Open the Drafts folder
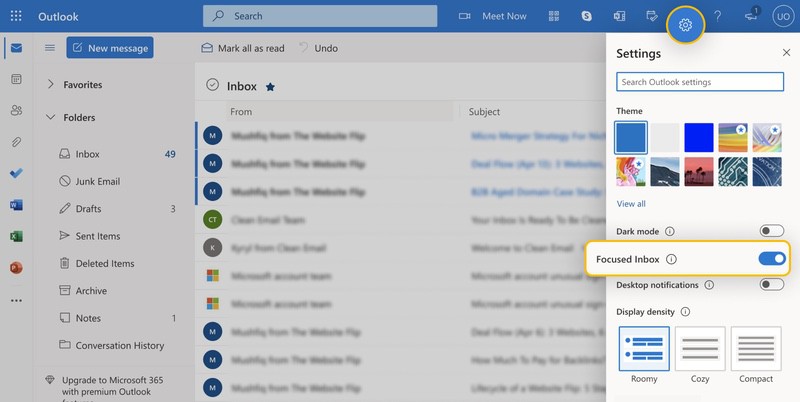This screenshot has width=800, height=402. [x=117, y=209]
